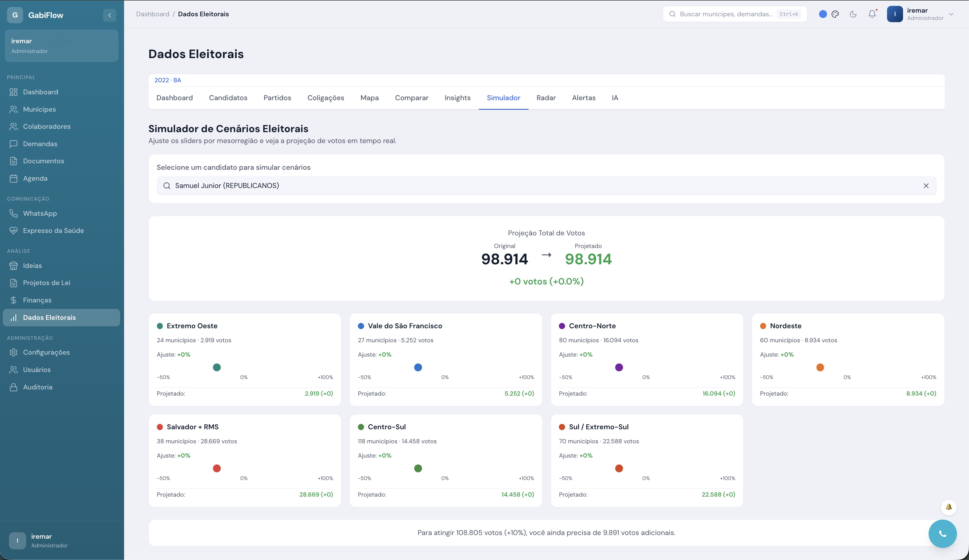Focus the Buscar munícipes search box

pos(735,14)
